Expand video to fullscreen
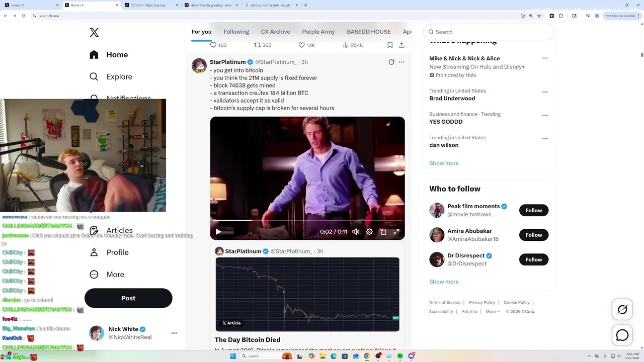The height and width of the screenshot is (362, 644). pos(396,232)
